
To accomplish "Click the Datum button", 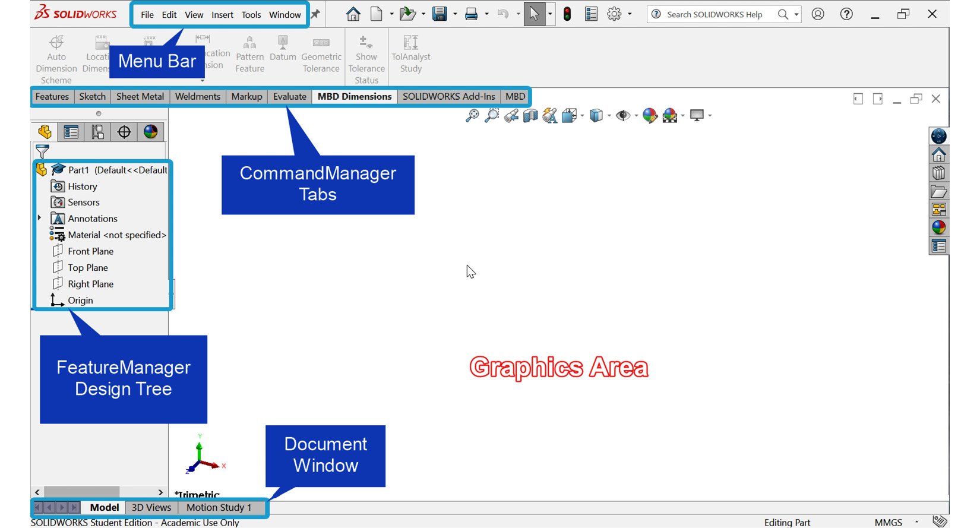I will pyautogui.click(x=283, y=48).
